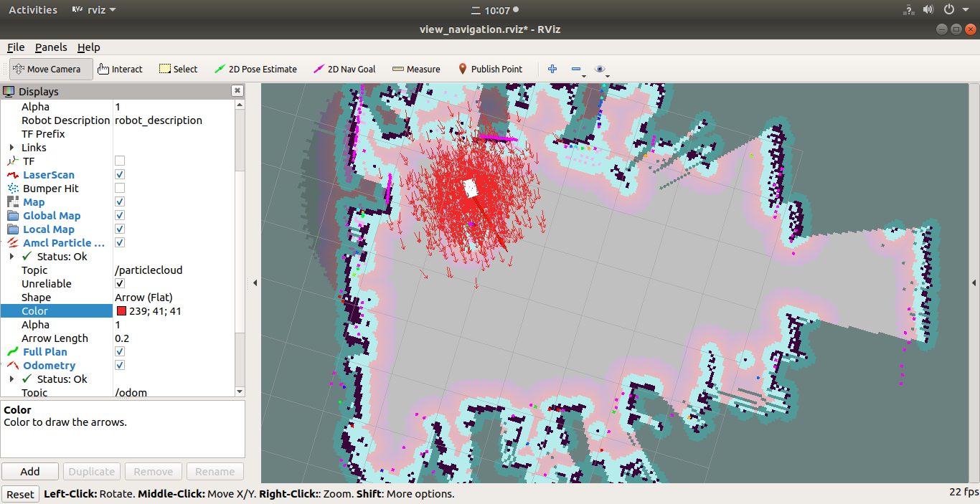Select the Move Camera tool
980x504 pixels.
point(50,70)
